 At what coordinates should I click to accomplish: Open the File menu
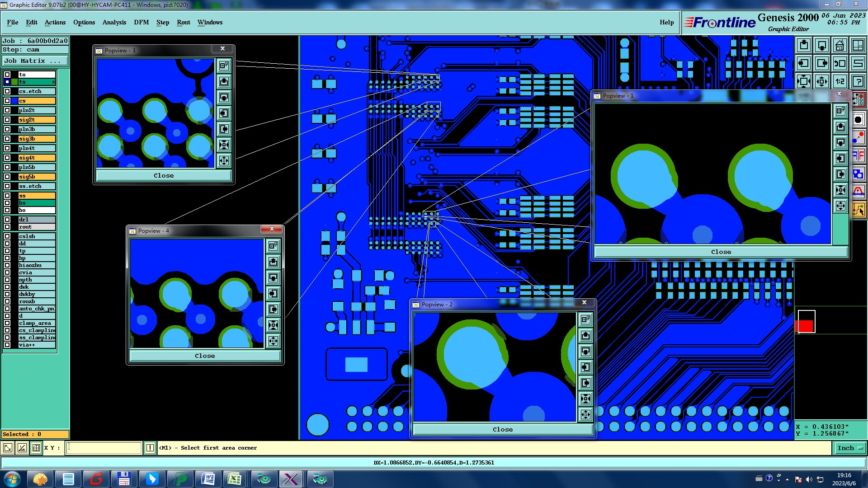[13, 22]
